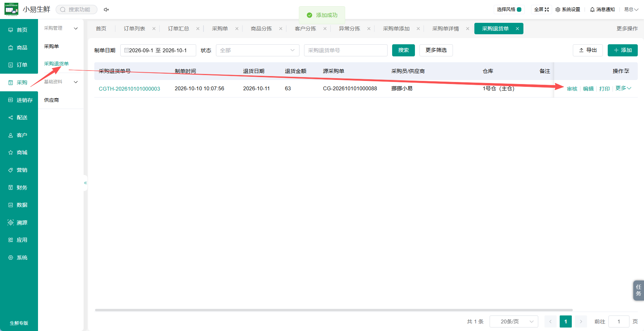
Task: Close the 采购退货单 tab
Action: tap(517, 29)
